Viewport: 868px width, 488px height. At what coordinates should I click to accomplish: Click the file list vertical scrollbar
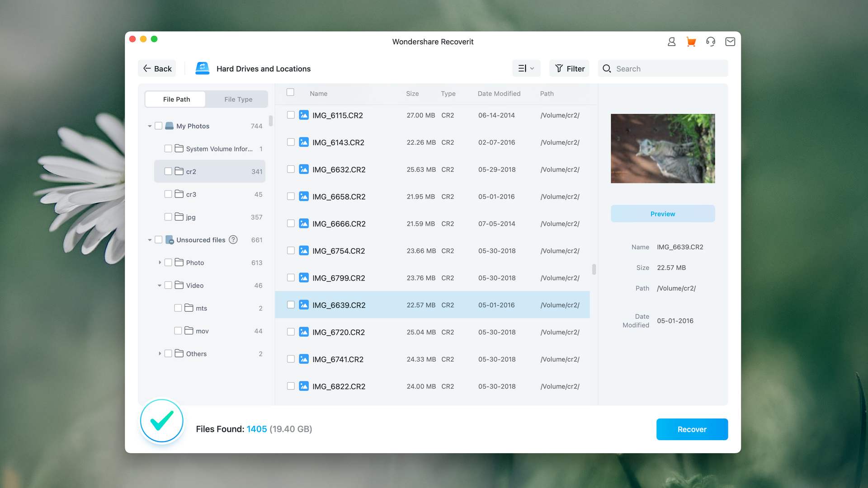pos(594,269)
